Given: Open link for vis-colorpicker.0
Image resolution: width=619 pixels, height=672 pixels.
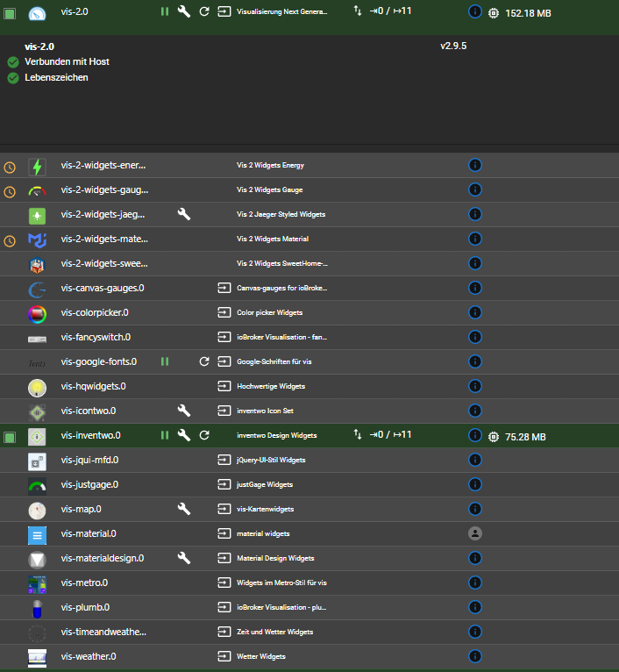Looking at the screenshot, I should pos(224,312).
